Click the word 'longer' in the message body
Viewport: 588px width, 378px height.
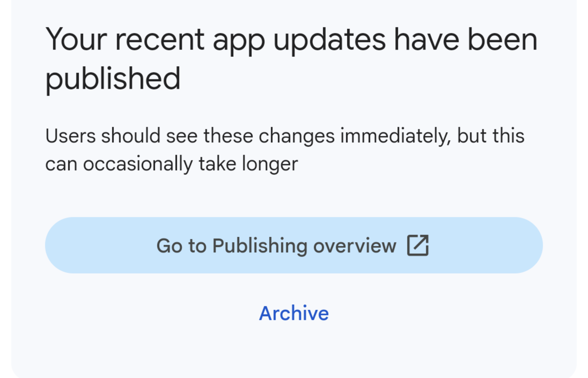pos(270,165)
